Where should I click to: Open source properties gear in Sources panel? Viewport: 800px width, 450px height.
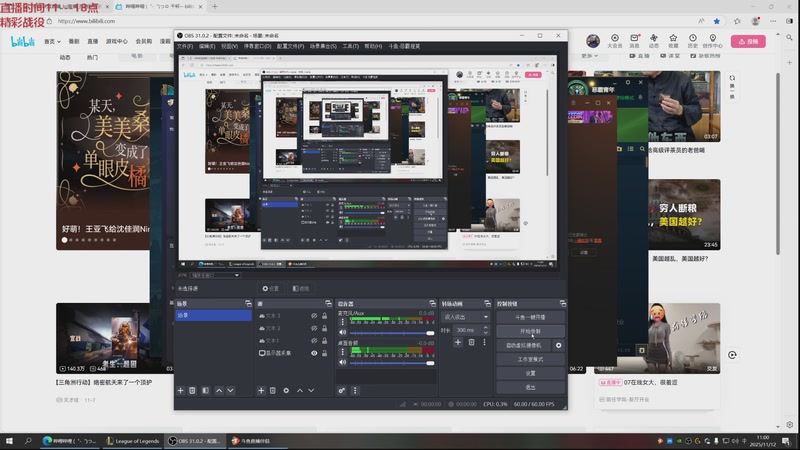pos(286,390)
